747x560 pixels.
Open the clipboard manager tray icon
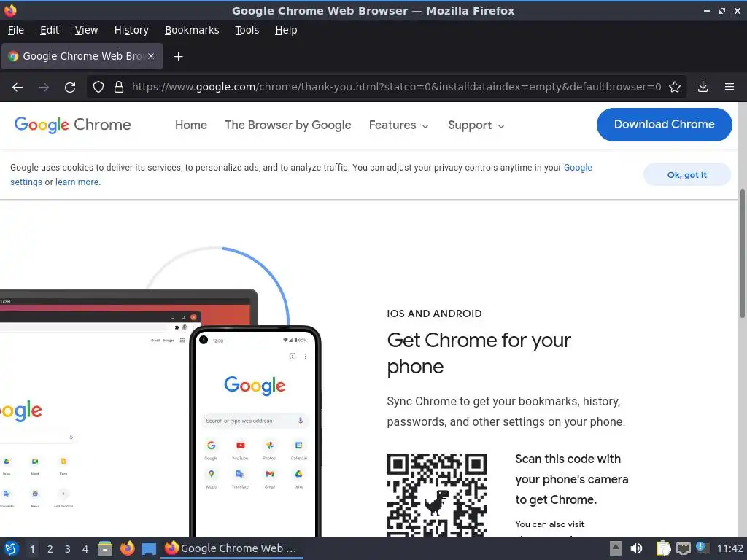click(x=663, y=548)
